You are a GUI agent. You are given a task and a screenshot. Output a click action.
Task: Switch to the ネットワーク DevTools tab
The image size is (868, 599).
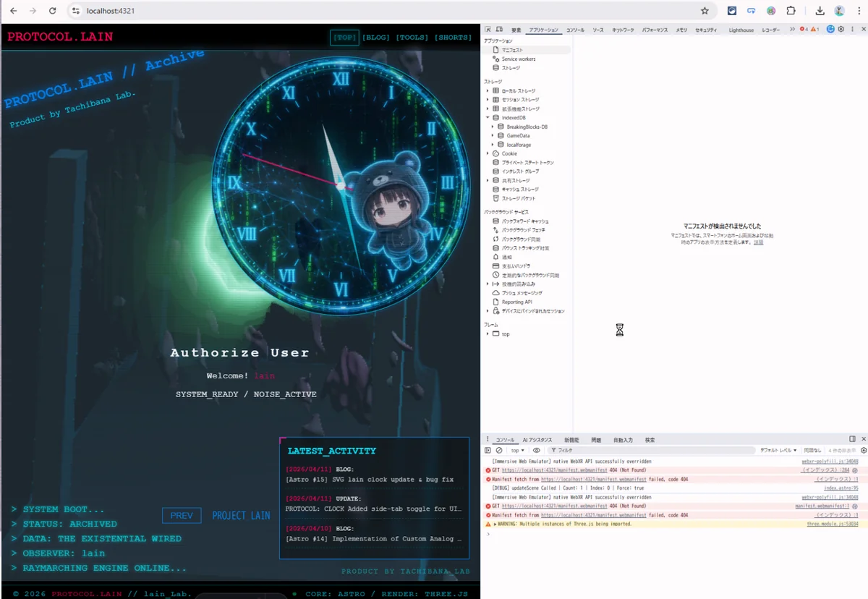coord(623,30)
